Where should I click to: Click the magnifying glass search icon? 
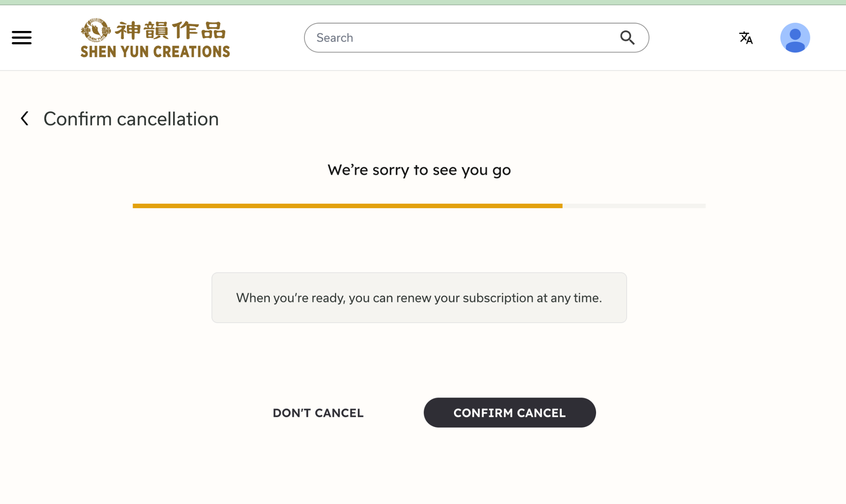(x=627, y=38)
